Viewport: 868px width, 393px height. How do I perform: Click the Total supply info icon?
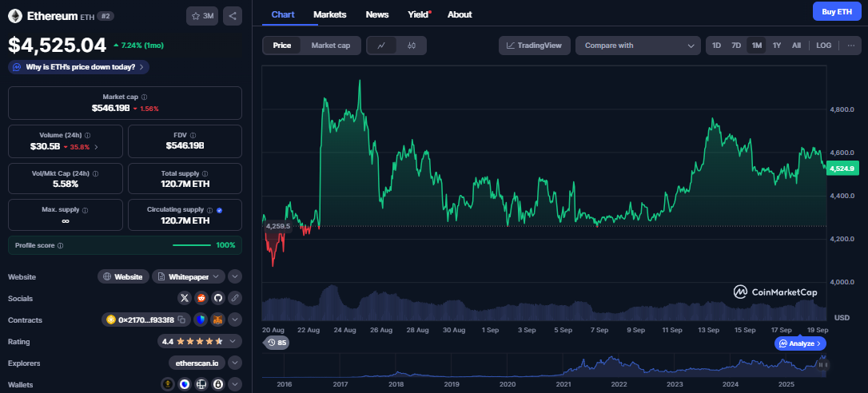click(x=205, y=174)
